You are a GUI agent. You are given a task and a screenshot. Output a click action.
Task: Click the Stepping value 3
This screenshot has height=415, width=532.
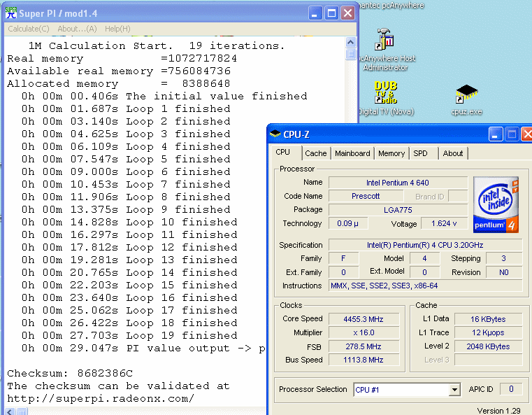click(504, 259)
